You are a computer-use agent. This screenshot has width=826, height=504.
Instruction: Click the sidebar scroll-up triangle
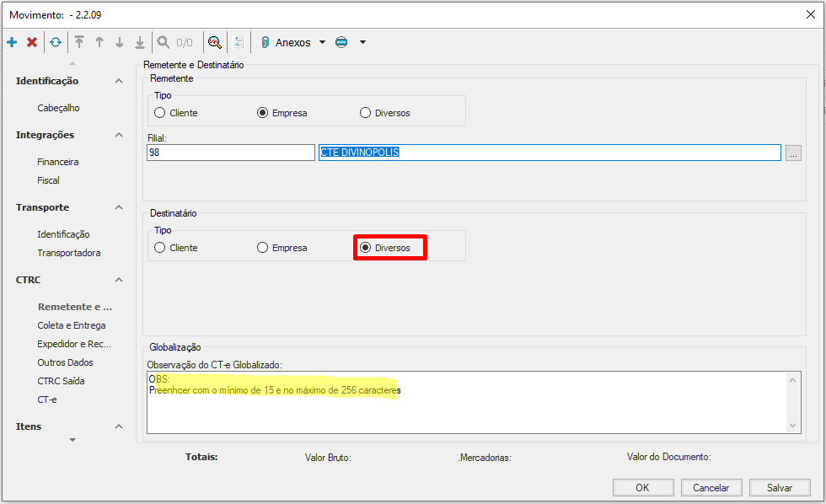72,64
